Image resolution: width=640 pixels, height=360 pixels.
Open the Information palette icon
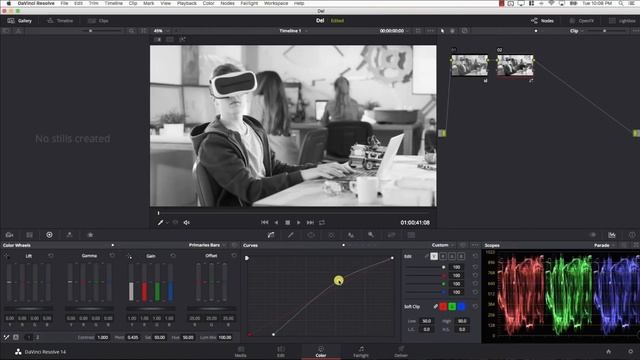tap(632, 235)
